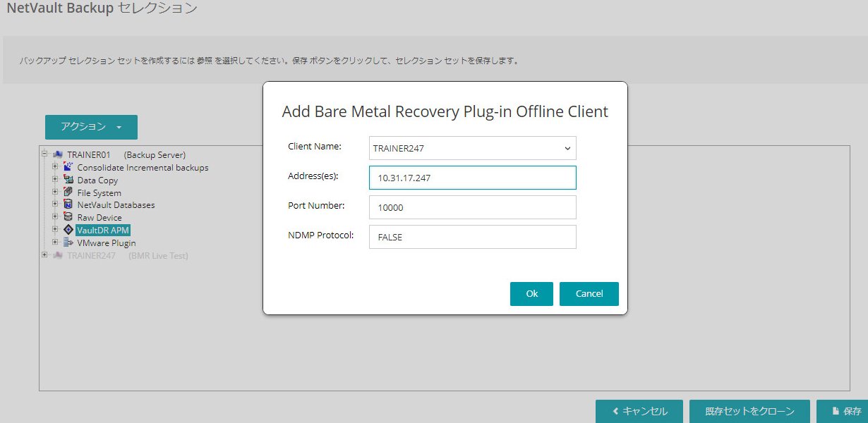Select the TRAINER01 (Backup Server) label
This screenshot has width=868, height=423.
pos(126,154)
